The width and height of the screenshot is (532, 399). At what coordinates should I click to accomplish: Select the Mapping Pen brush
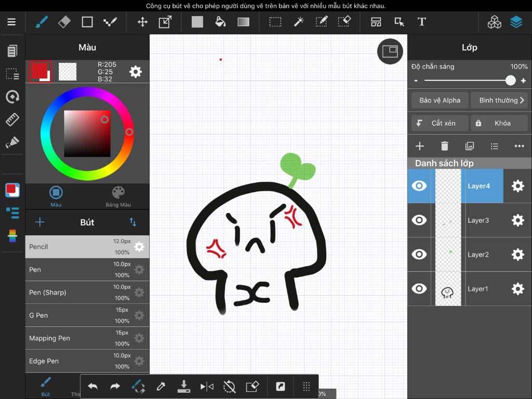click(x=87, y=338)
